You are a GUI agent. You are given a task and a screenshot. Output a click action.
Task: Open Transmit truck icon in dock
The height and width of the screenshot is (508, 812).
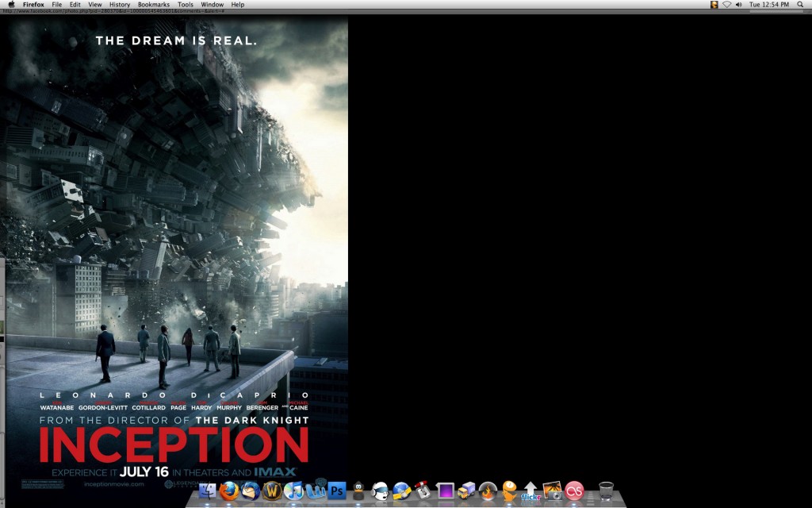(x=466, y=490)
